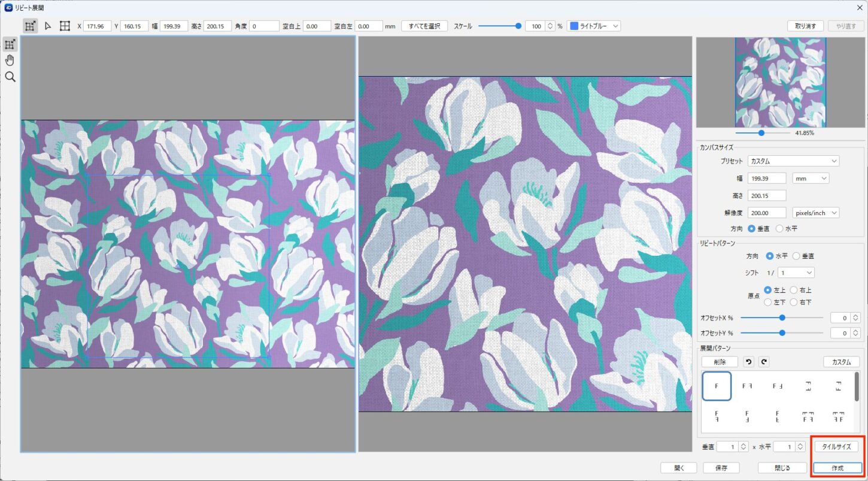
Task: Set repeat pattern 方向 to 水平
Action: [x=770, y=256]
